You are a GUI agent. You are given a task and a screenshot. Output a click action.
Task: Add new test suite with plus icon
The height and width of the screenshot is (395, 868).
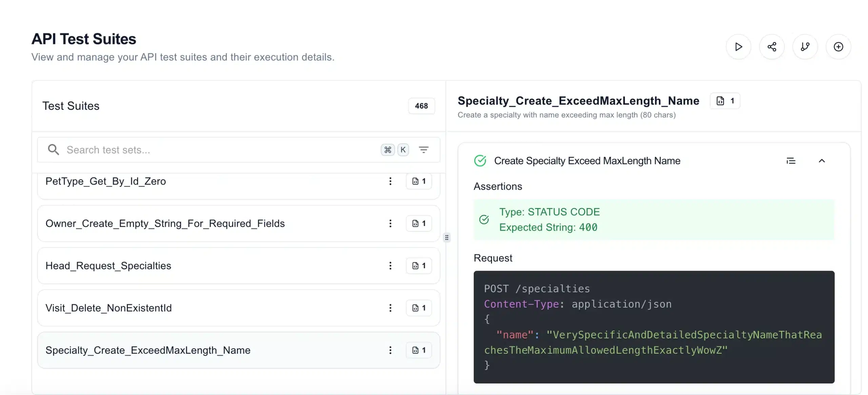click(x=838, y=47)
